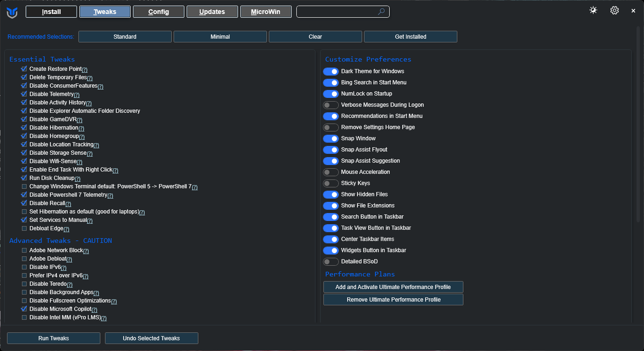Select the Tweaks tab

(105, 12)
